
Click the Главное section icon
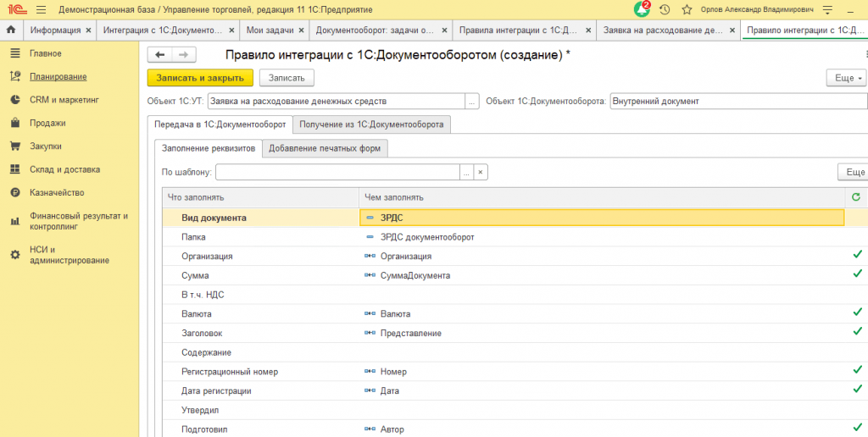click(15, 53)
